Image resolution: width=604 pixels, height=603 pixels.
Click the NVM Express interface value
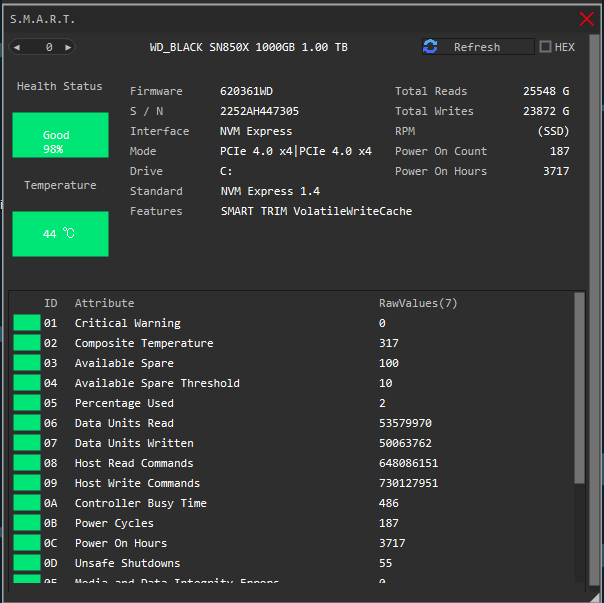coord(256,131)
